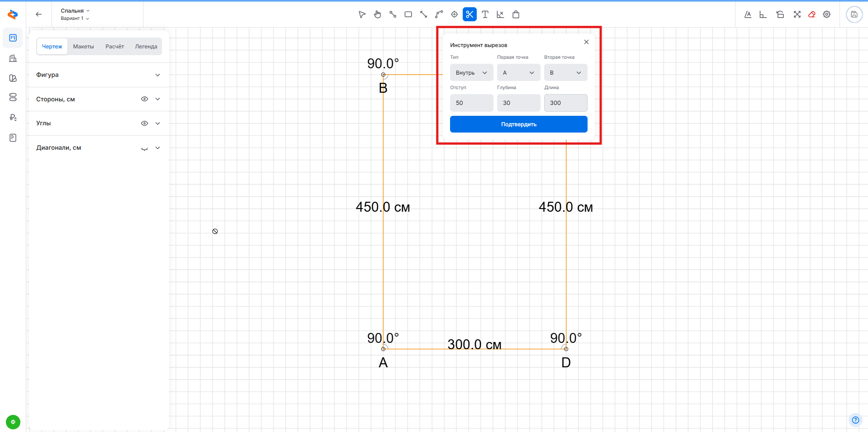Open the Первая точка dropdown
The height and width of the screenshot is (432, 868).
tap(518, 73)
